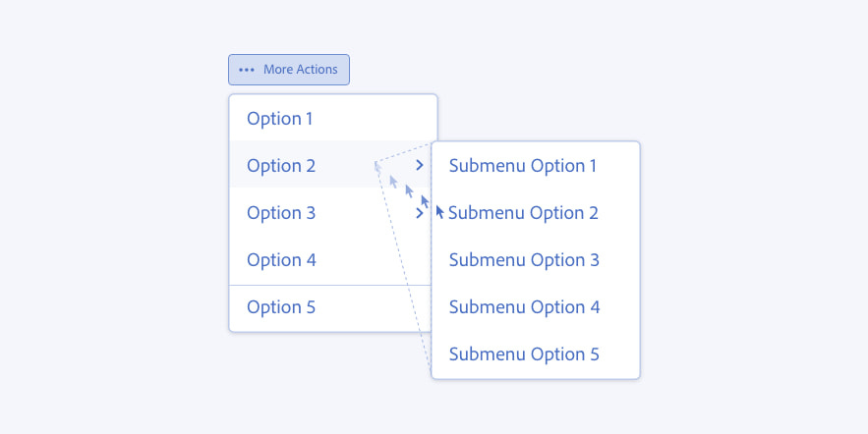Click the darkest mouse cursor arrow

pyautogui.click(x=440, y=211)
